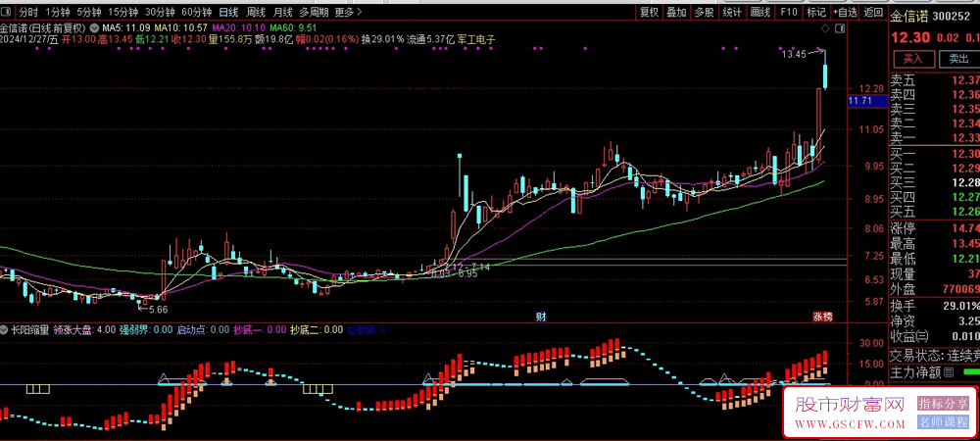
Task: Activate the 画线 drawing tool
Action: tap(760, 12)
